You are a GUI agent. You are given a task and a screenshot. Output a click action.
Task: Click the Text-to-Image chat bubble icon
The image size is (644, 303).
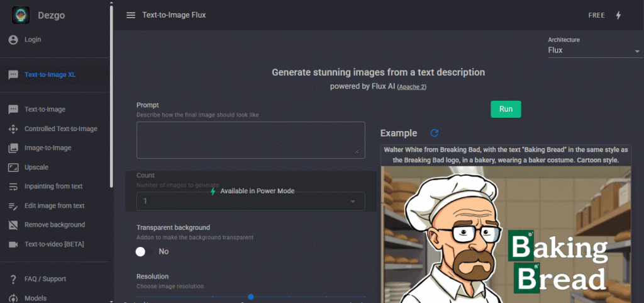pyautogui.click(x=13, y=110)
